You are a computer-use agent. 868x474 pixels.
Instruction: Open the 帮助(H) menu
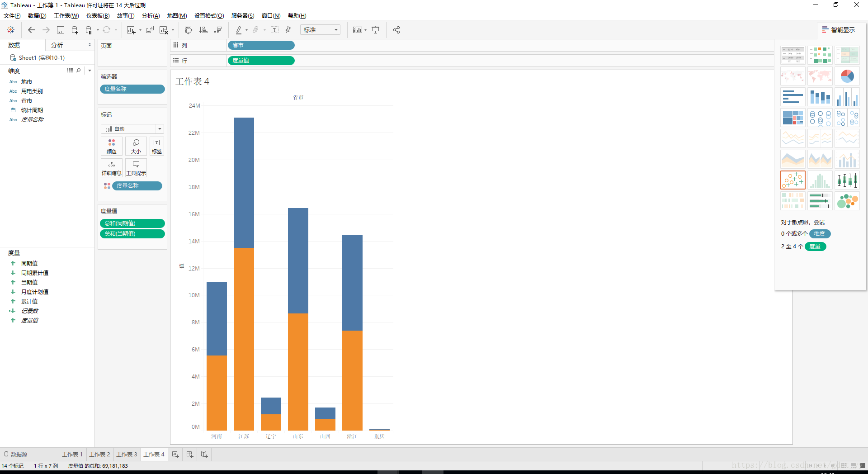[x=297, y=16]
